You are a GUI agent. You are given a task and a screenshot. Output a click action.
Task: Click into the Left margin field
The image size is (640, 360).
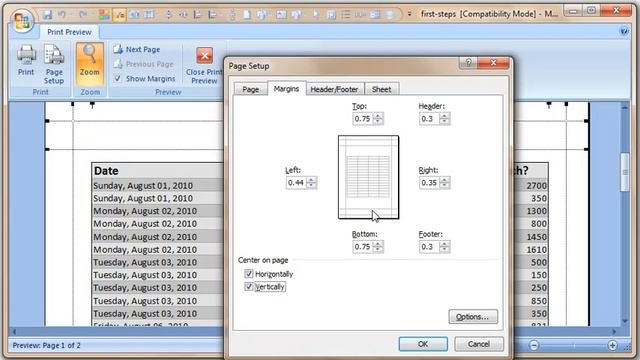point(296,183)
